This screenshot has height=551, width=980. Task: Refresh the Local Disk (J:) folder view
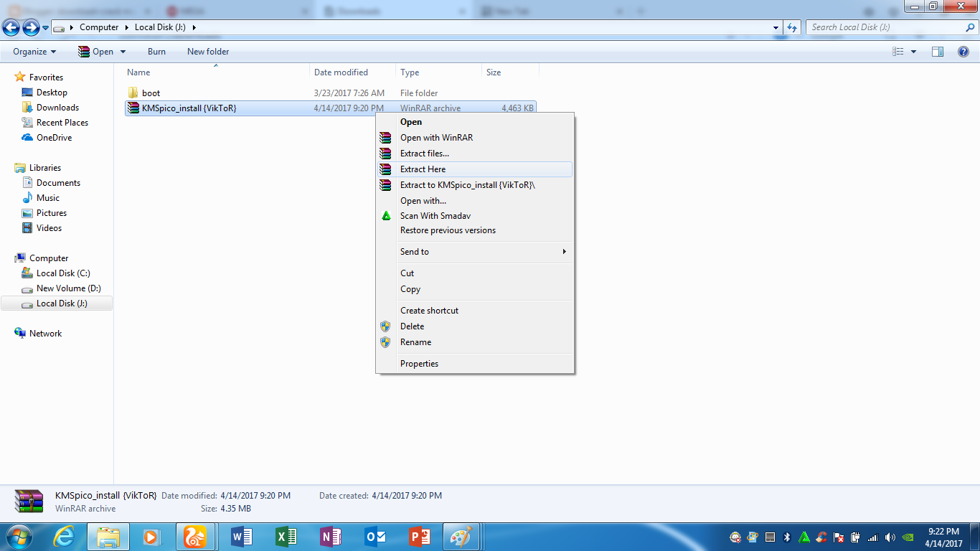click(792, 27)
